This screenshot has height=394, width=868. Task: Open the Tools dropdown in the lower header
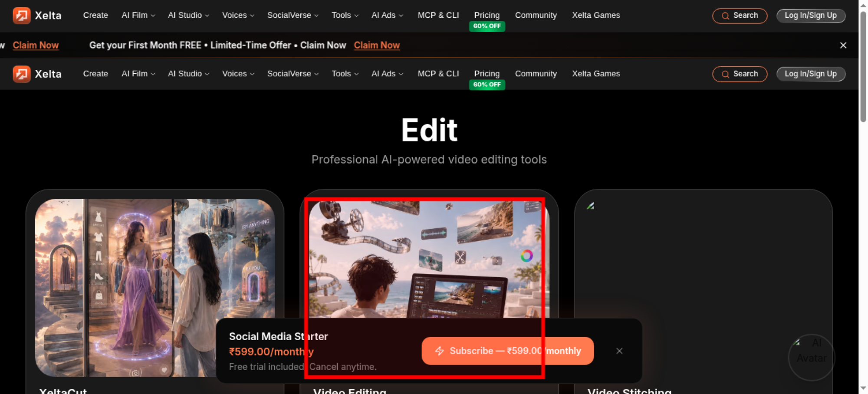click(x=345, y=74)
